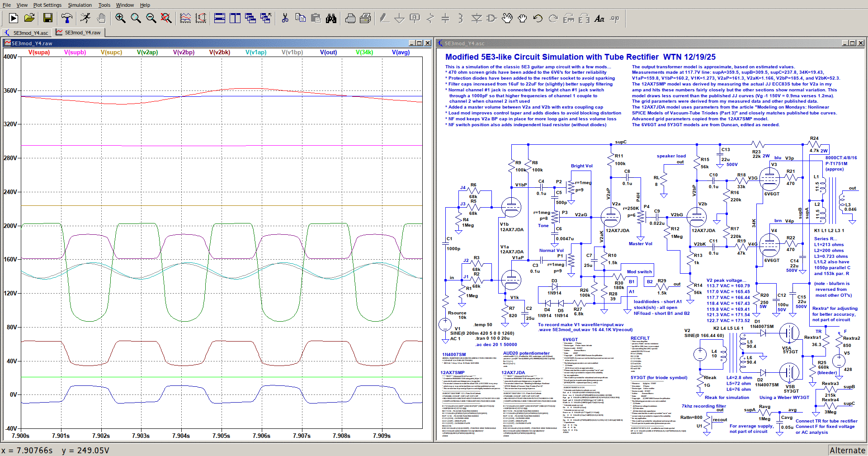Open the Control Panel hammer icon
868x456 pixels.
67,18
